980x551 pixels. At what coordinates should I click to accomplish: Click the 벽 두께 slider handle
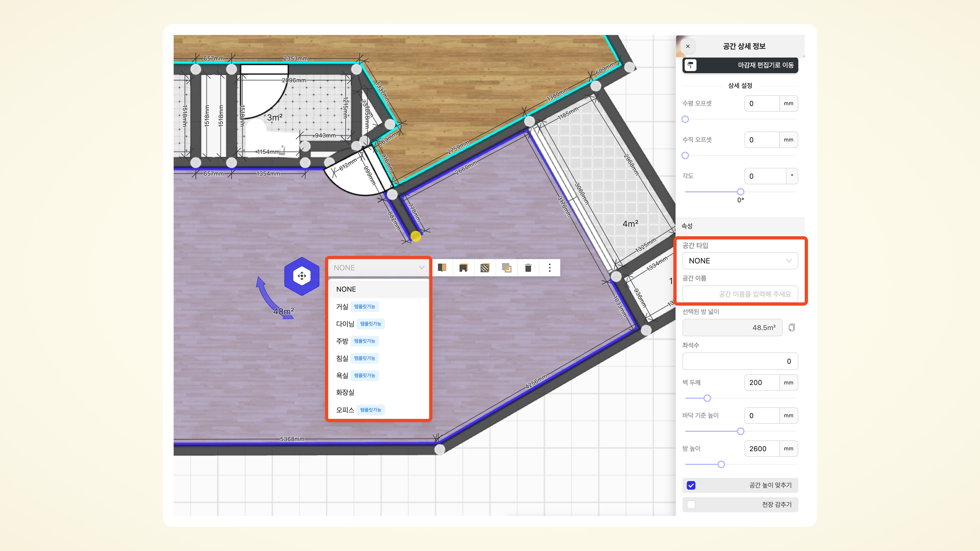[707, 398]
